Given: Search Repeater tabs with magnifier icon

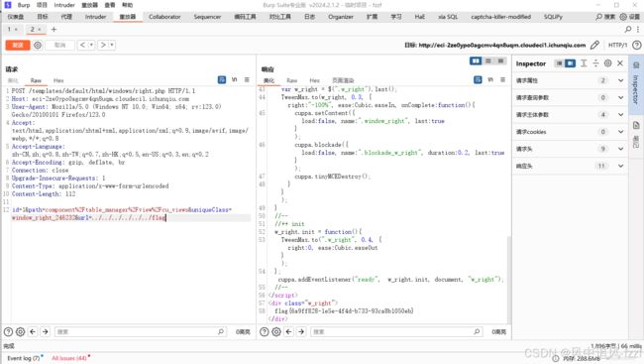Looking at the screenshot, I should pos(628,29).
